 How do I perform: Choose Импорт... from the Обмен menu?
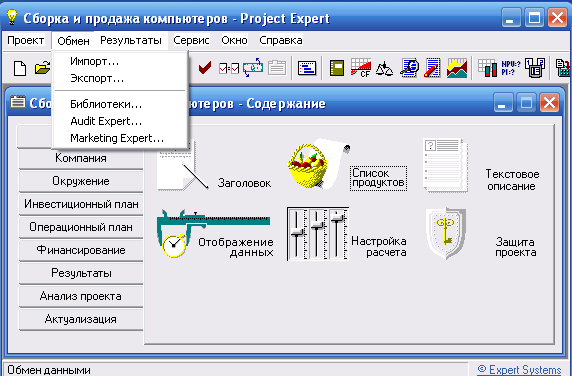(120, 61)
